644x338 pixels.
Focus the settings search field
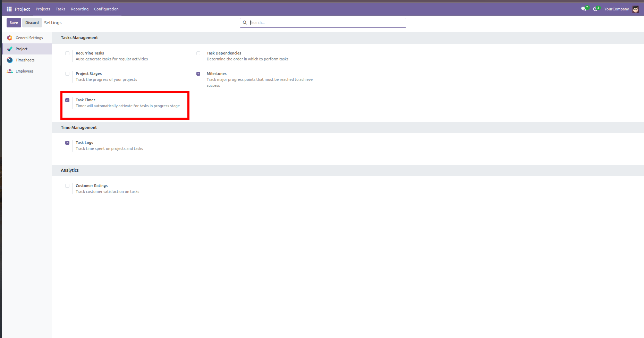tap(323, 23)
